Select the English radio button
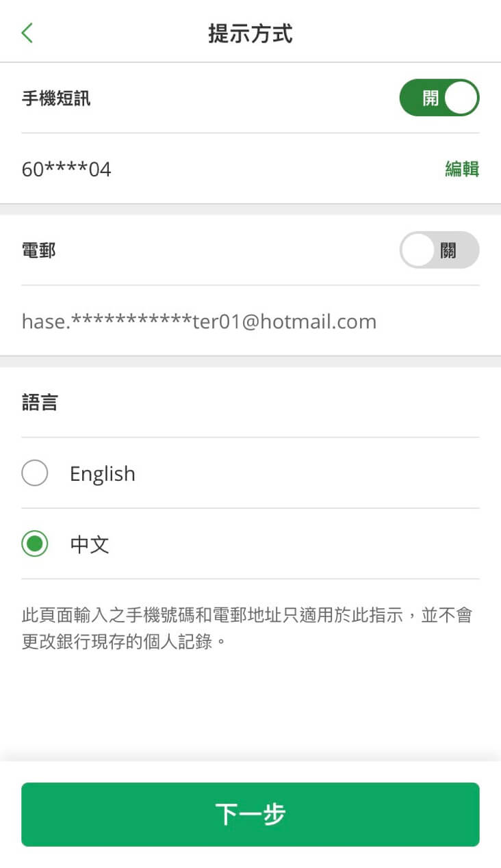 tap(35, 473)
